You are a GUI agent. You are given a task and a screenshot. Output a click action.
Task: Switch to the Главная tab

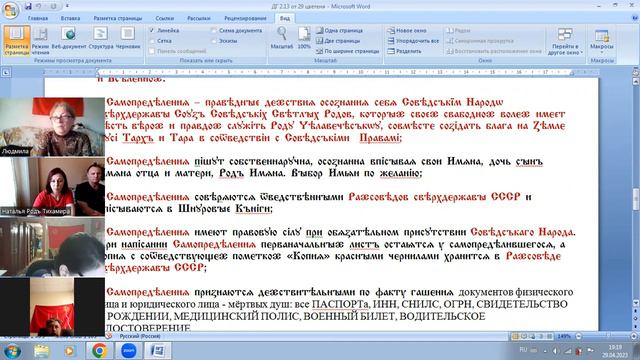click(38, 18)
